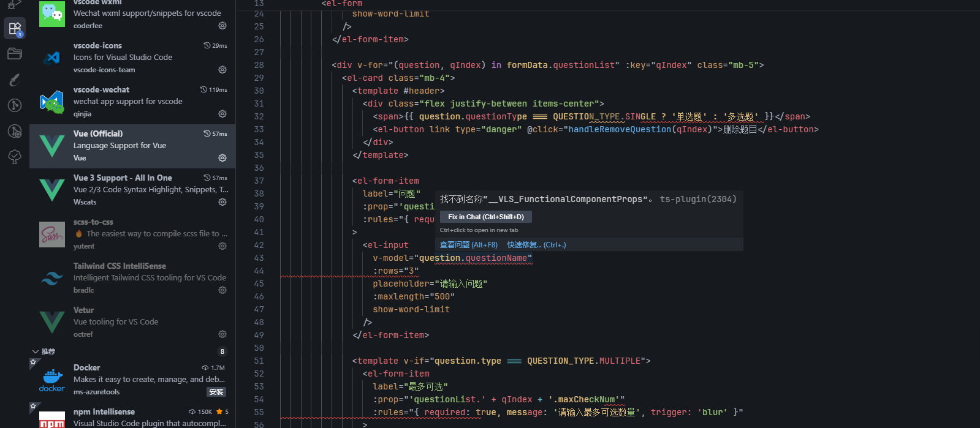Open settings gear for vscode wxml by coderfee
The width and height of the screenshot is (980, 428).
coord(222,26)
